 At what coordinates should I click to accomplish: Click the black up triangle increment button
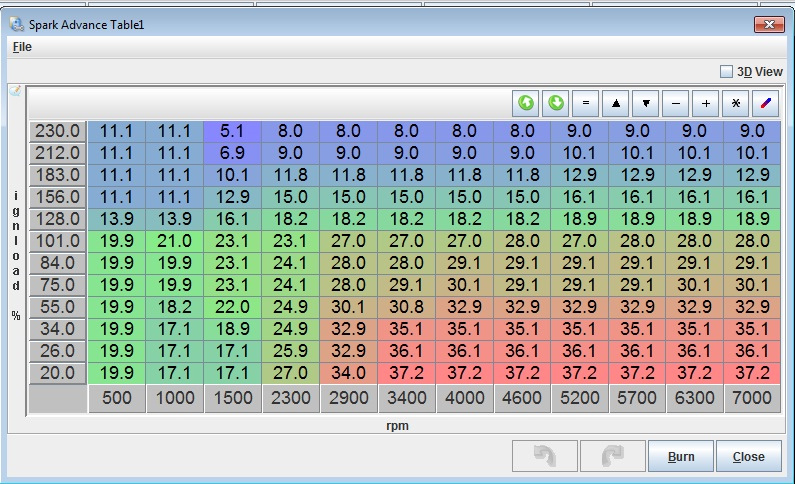point(616,103)
